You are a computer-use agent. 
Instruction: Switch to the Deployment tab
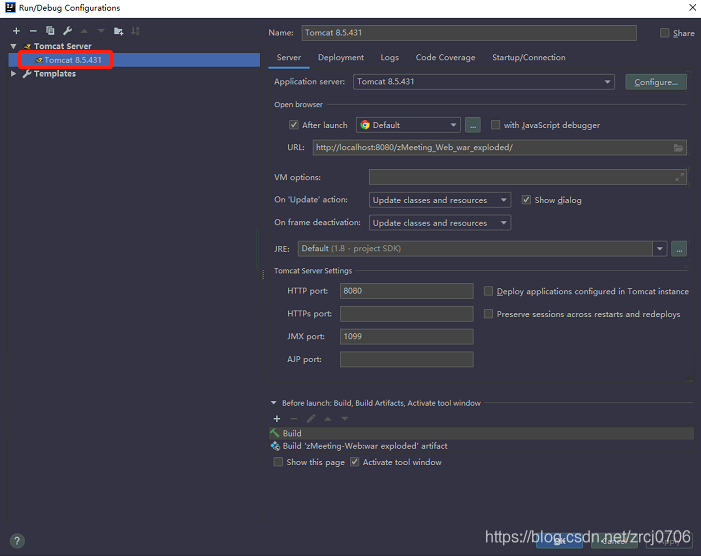click(341, 58)
